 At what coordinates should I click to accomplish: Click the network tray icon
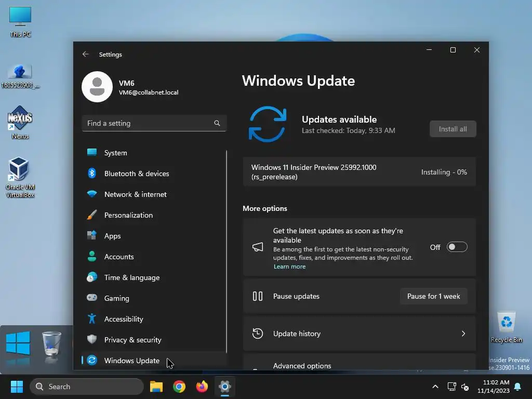[x=451, y=387]
